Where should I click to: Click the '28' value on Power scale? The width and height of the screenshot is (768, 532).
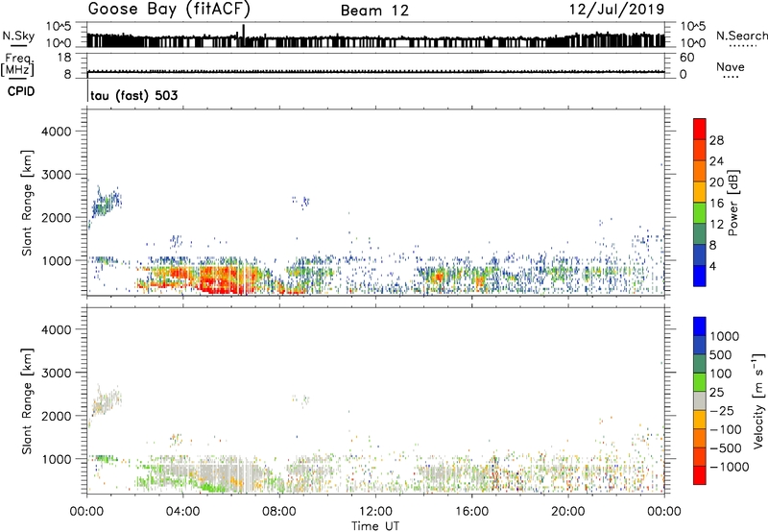[x=716, y=140]
